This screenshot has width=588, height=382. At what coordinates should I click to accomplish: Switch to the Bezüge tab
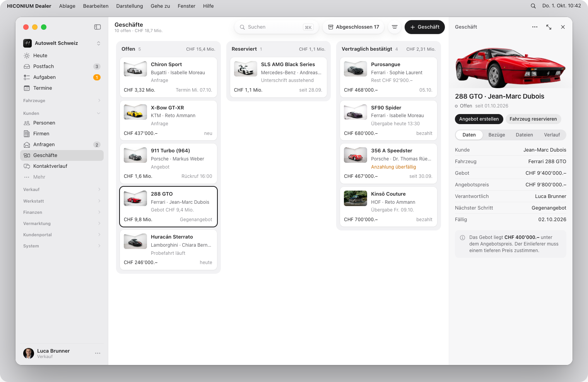pyautogui.click(x=497, y=135)
